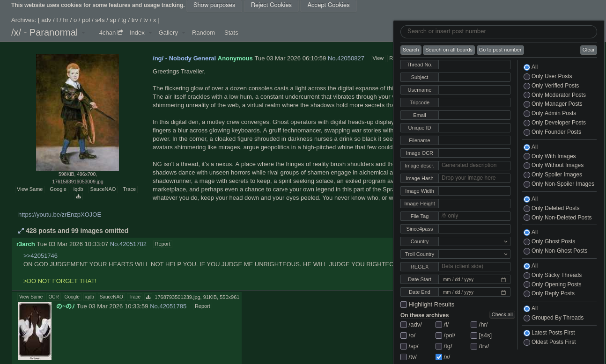606x364 pixels.
Task: Open the Troll Country dropdown
Action: [x=474, y=254]
